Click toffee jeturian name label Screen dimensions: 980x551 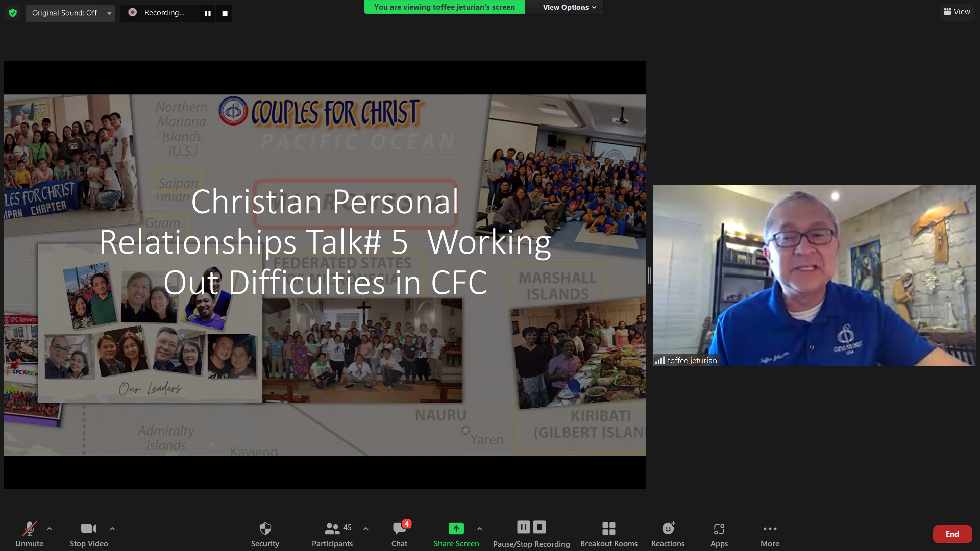coord(692,360)
